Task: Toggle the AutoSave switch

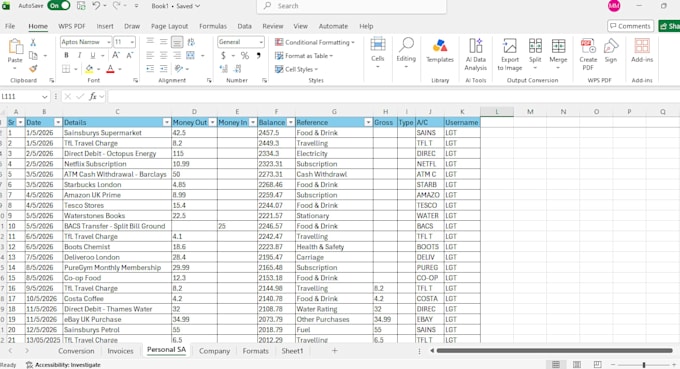Action: pyautogui.click(x=59, y=6)
